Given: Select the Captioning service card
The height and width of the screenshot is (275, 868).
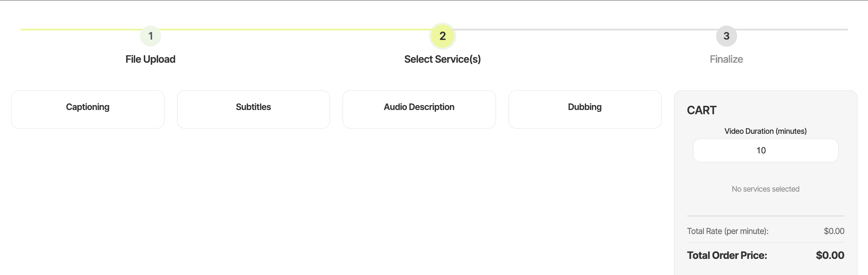Looking at the screenshot, I should point(88,109).
